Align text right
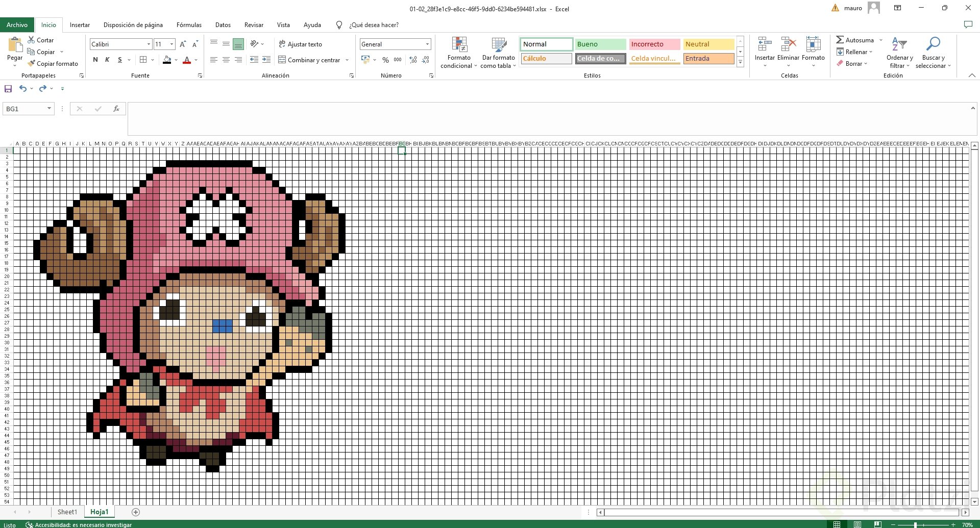Image resolution: width=980 pixels, height=528 pixels. click(238, 60)
